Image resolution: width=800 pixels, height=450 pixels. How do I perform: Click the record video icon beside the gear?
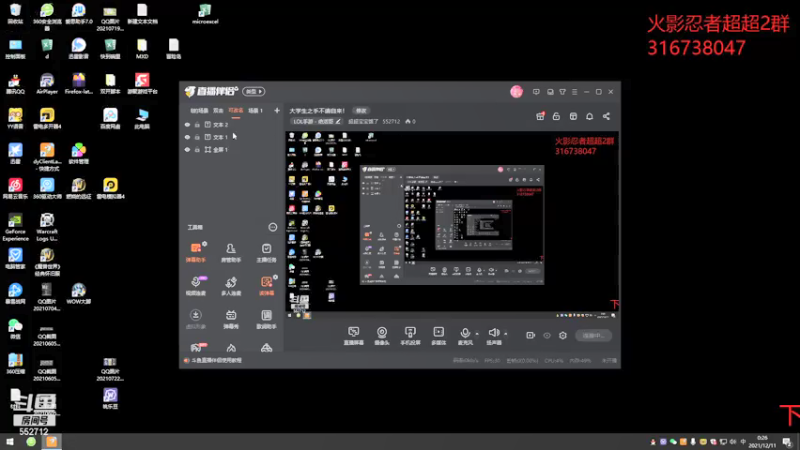coord(531,335)
